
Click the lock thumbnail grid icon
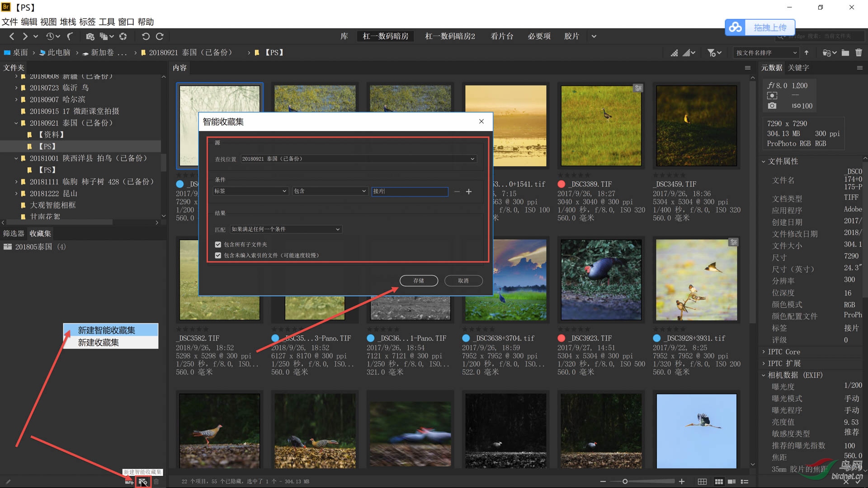click(x=702, y=482)
